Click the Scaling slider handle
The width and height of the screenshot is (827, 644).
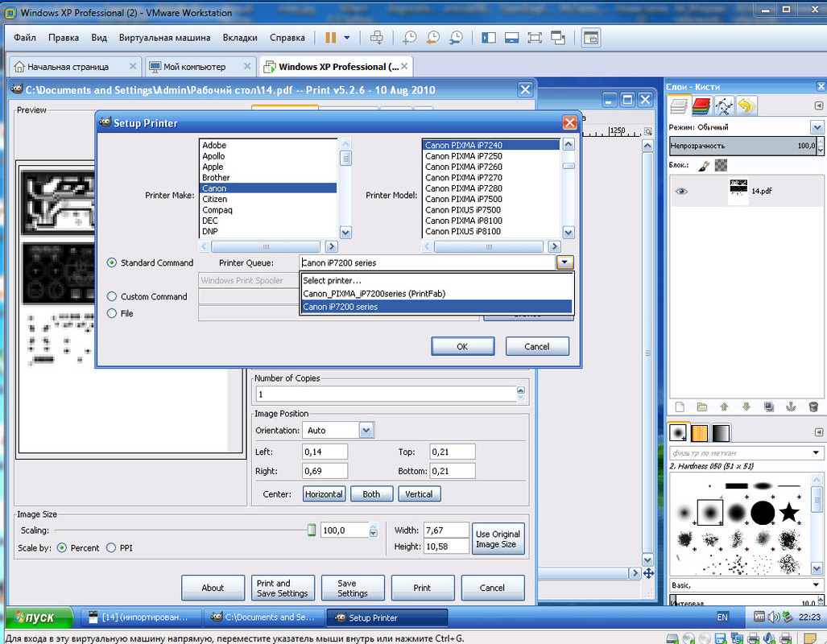tap(312, 530)
